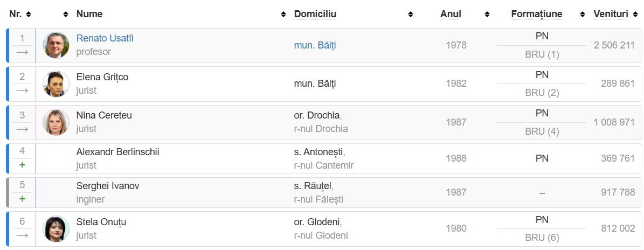This screenshot has width=644, height=250.
Task: Click the Formațiune column header
Action: tap(536, 14)
